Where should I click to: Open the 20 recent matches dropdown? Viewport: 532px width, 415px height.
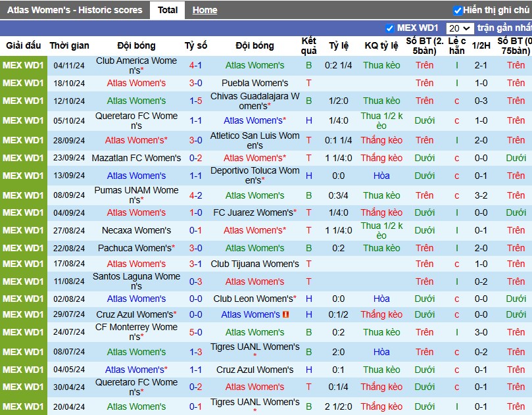tap(460, 28)
